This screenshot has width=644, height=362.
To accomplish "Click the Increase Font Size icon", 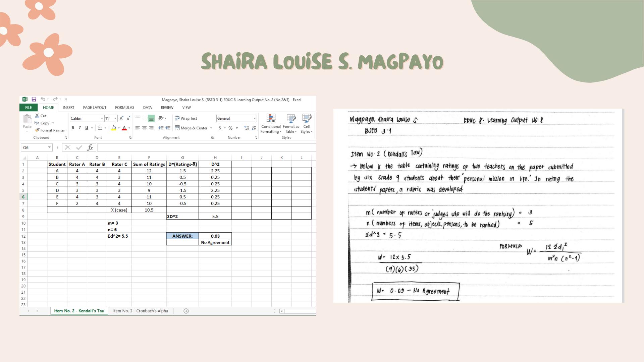I will 121,118.
